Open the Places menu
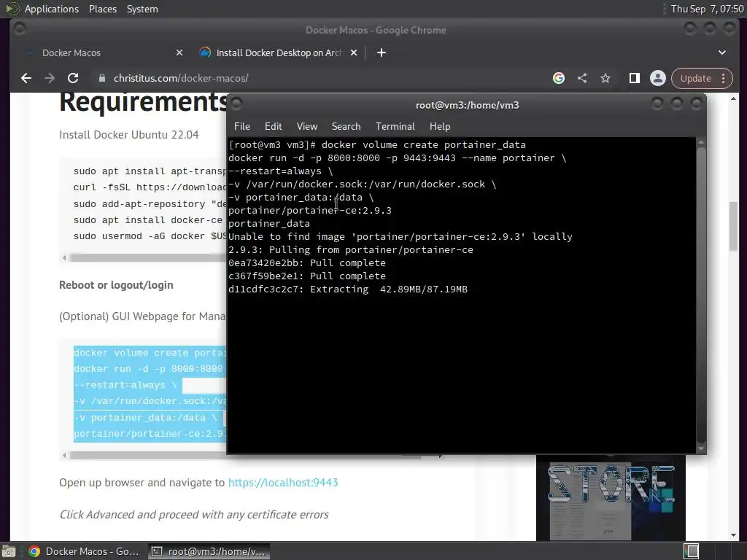The image size is (747, 560). point(103,9)
